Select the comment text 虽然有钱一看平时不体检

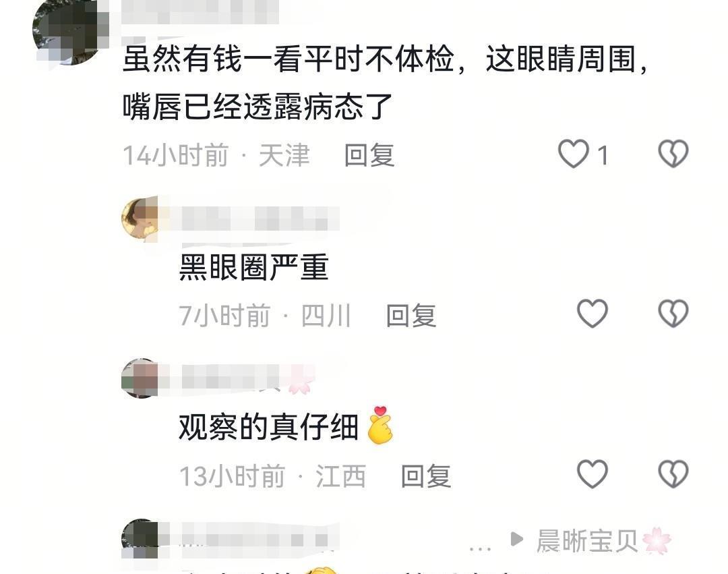tap(289, 59)
